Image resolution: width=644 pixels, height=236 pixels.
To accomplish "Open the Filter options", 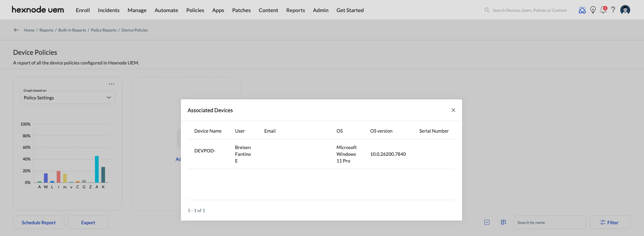I will [x=610, y=223].
